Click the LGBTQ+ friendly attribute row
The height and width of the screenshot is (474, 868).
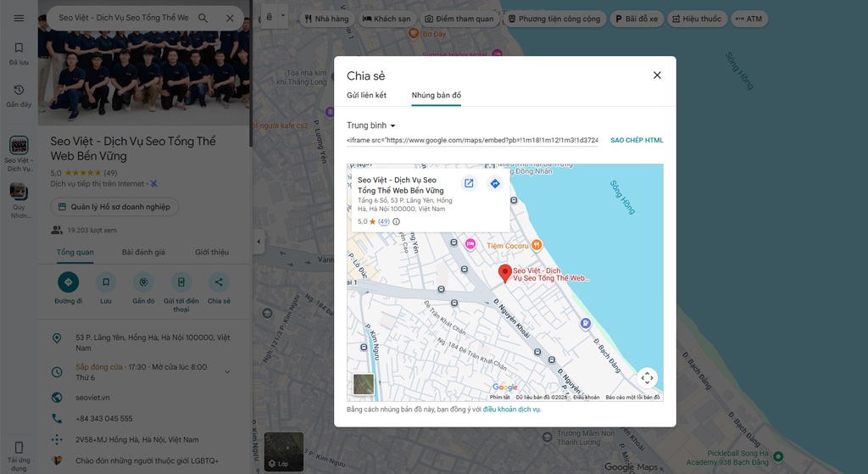144,460
